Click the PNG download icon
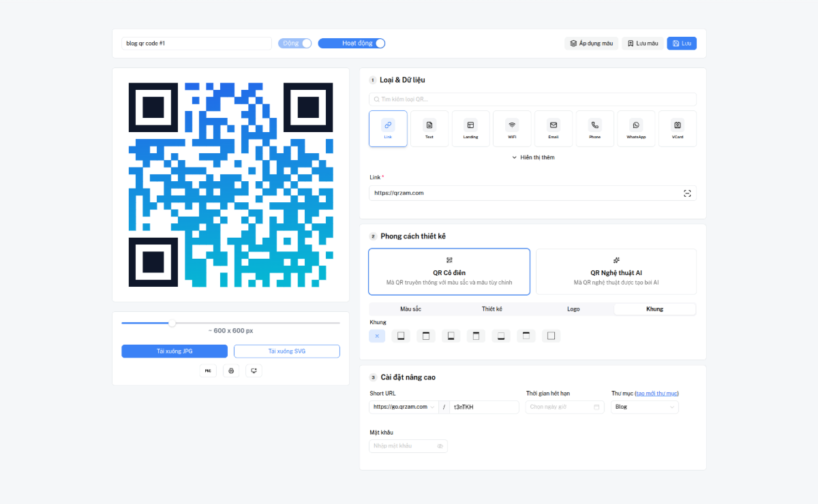The height and width of the screenshot is (504, 818). click(208, 370)
